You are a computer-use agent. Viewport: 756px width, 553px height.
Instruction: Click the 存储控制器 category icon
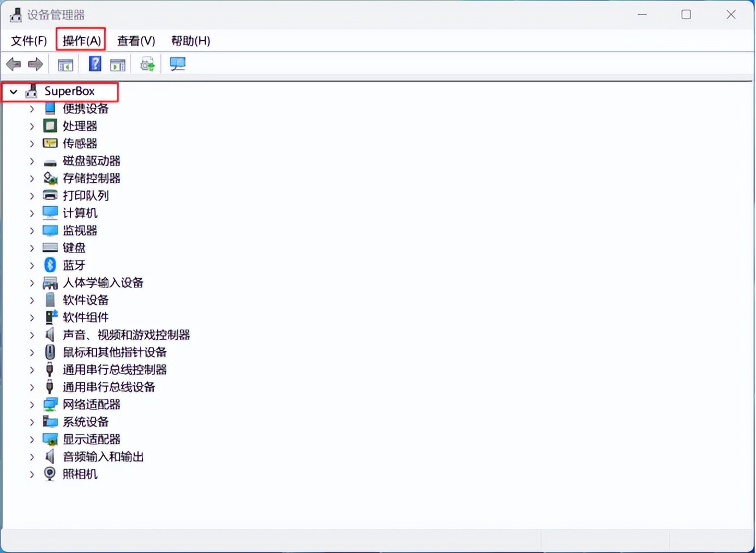coord(50,178)
